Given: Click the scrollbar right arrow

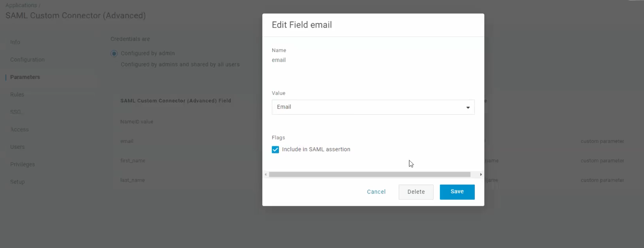Looking at the screenshot, I should point(481,174).
